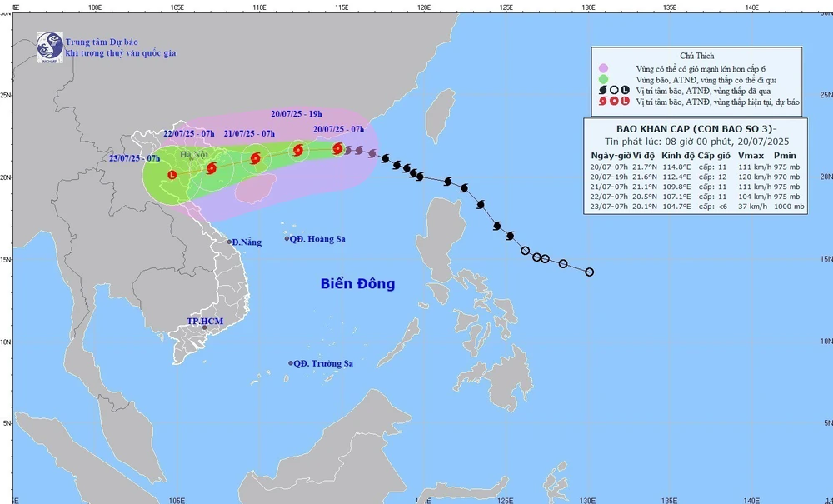Viewport: 833px width, 504px height.
Task: Click 'Trung tâm Dự báo' header text
Action: (x=102, y=42)
